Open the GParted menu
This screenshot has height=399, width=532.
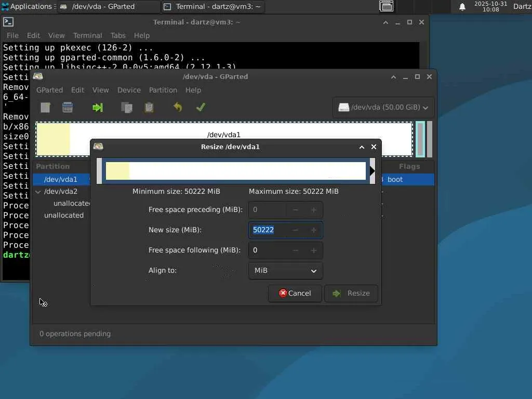[49, 90]
